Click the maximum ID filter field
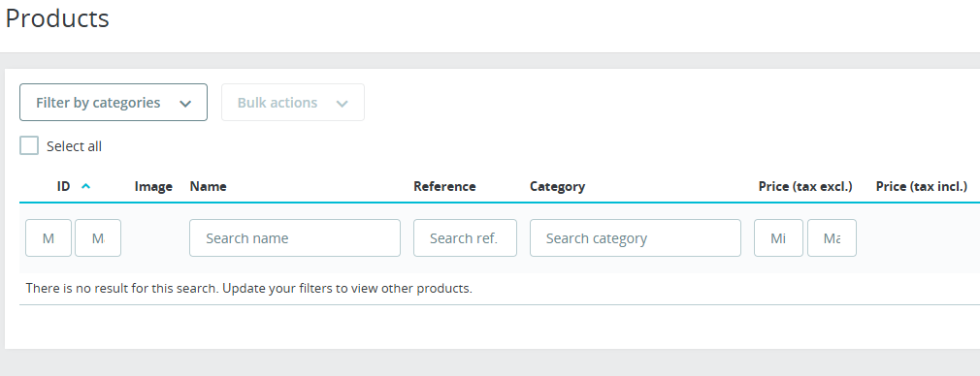The height and width of the screenshot is (376, 980). click(x=98, y=238)
